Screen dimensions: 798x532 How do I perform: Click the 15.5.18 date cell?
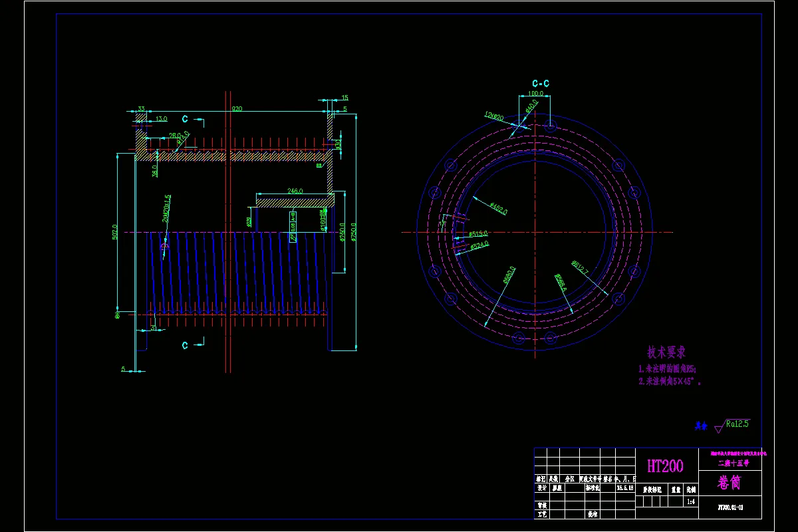625,487
